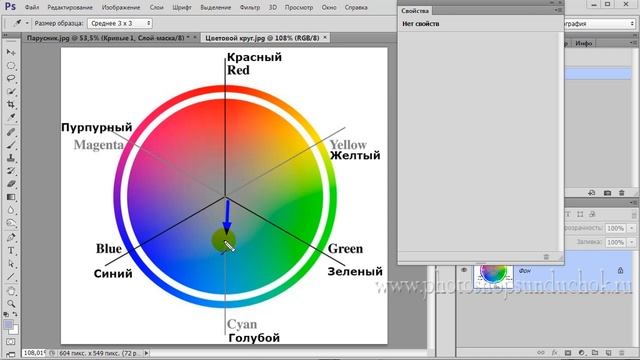Select the Horizontal Type tool
The height and width of the screenshot is (360, 640).
(11, 251)
